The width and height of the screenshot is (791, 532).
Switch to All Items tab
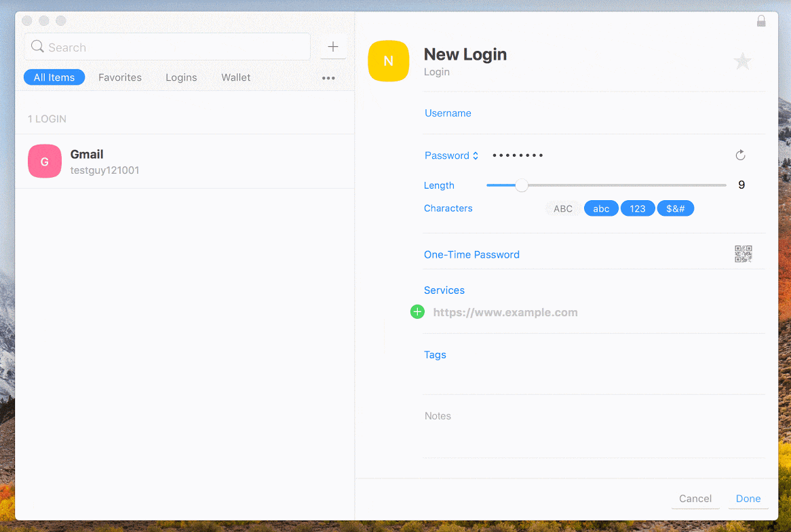[x=54, y=77]
